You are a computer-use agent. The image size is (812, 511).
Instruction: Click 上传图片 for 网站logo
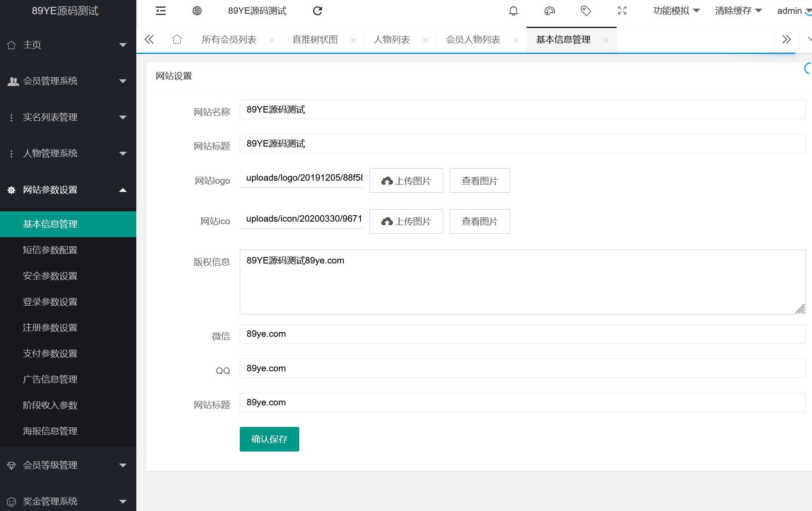pyautogui.click(x=406, y=181)
